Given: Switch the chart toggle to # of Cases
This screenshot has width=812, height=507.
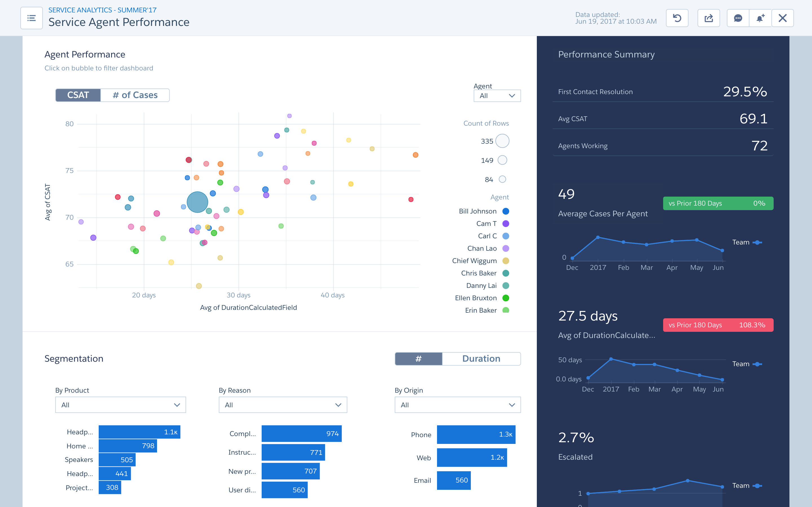Looking at the screenshot, I should click(x=135, y=95).
